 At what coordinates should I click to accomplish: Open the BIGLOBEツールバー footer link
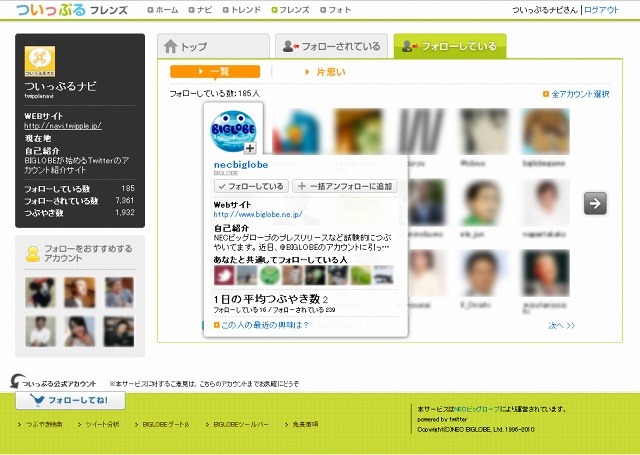[x=241, y=424]
